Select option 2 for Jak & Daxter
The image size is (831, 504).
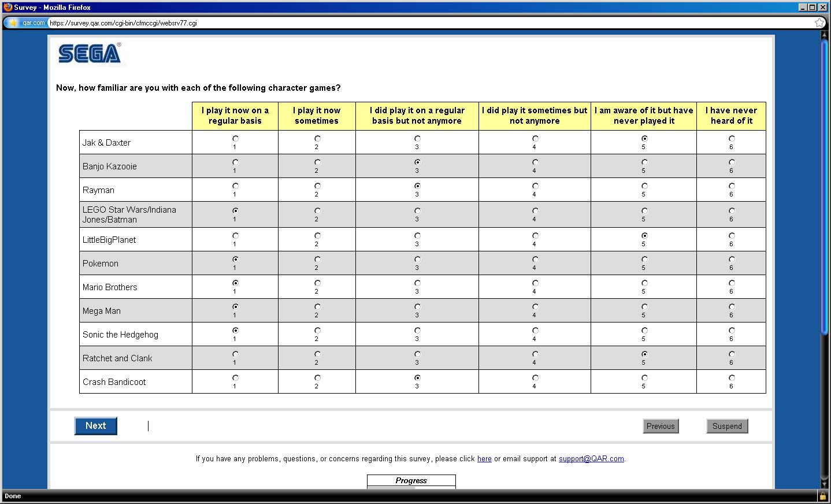tap(317, 139)
